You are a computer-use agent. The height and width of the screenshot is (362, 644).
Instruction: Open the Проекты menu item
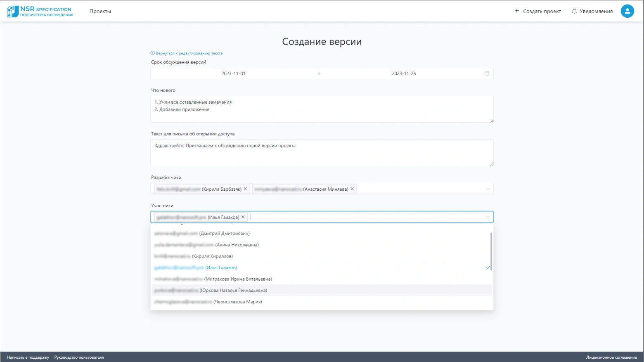point(100,12)
